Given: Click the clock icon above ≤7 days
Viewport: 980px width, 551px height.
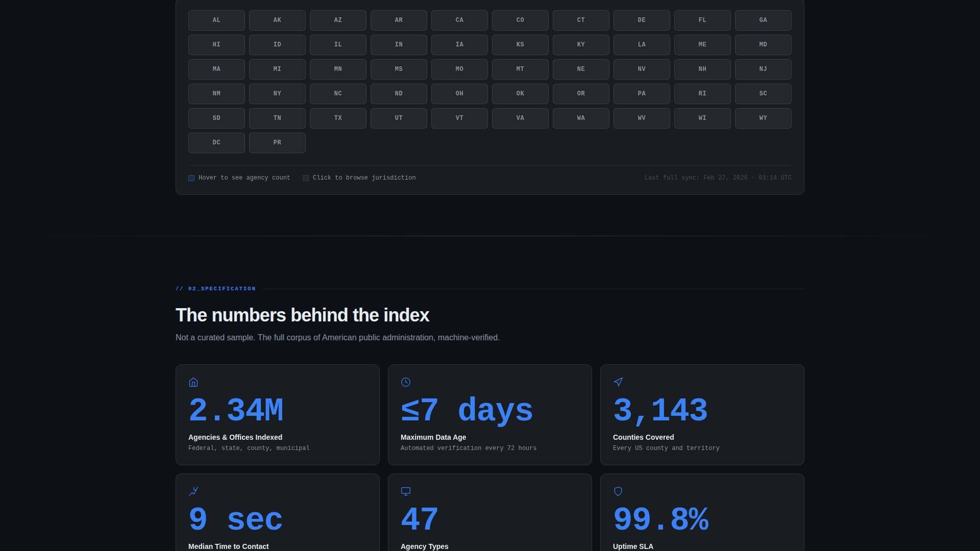Looking at the screenshot, I should (406, 382).
